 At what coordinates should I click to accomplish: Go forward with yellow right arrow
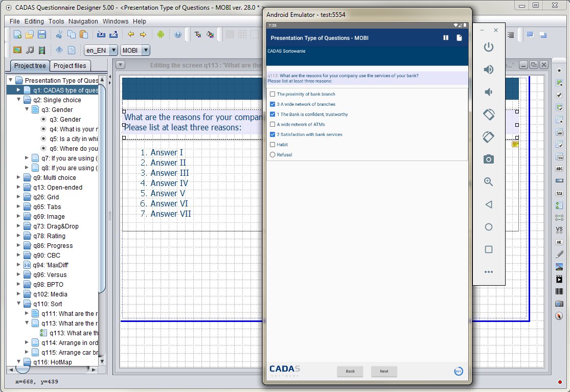coord(143,35)
